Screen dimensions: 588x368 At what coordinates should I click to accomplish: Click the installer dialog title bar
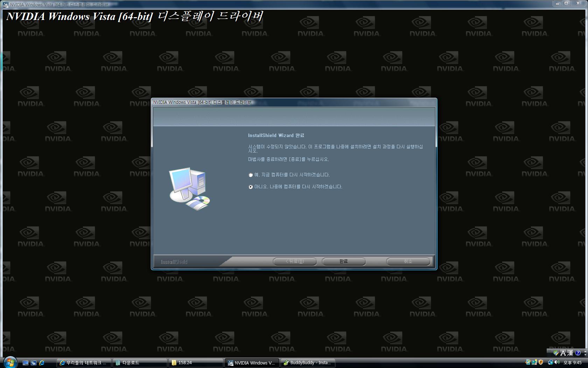(294, 102)
